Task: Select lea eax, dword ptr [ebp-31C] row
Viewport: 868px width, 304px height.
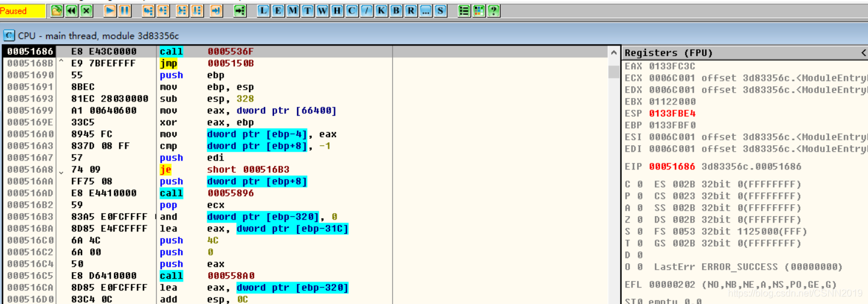Action: pyautogui.click(x=304, y=228)
